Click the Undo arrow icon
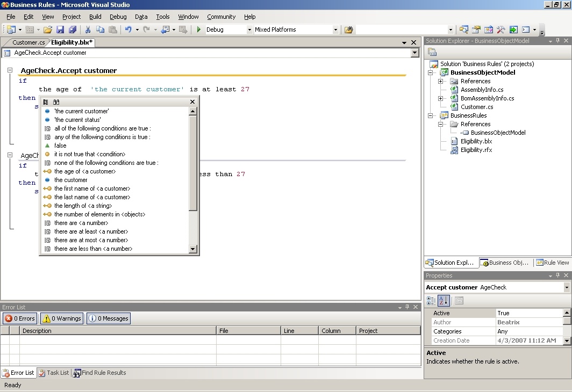 pos(128,30)
